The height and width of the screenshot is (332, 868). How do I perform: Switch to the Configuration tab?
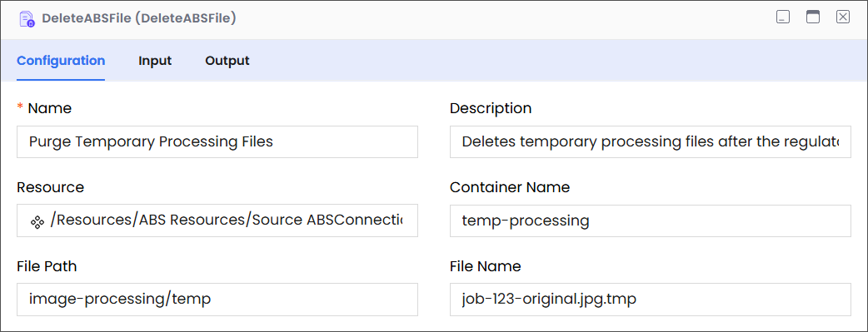tap(61, 61)
